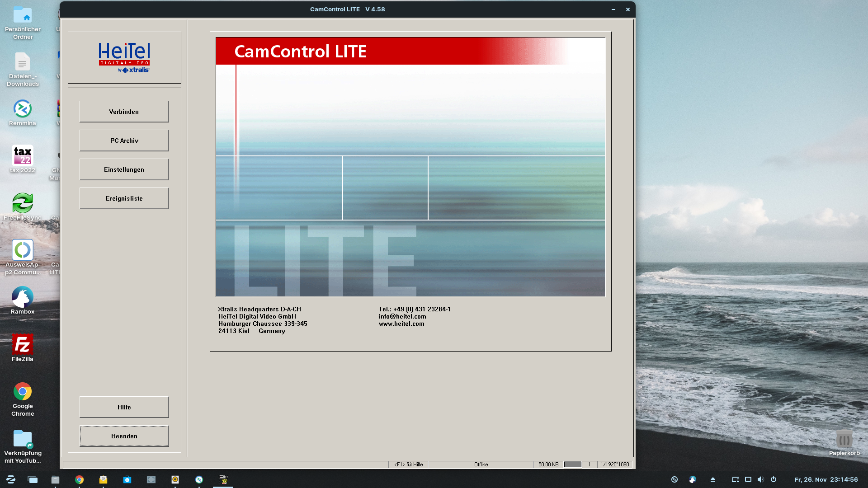The image size is (868, 488).
Task: Click the eject removable media tray icon
Action: click(x=713, y=479)
